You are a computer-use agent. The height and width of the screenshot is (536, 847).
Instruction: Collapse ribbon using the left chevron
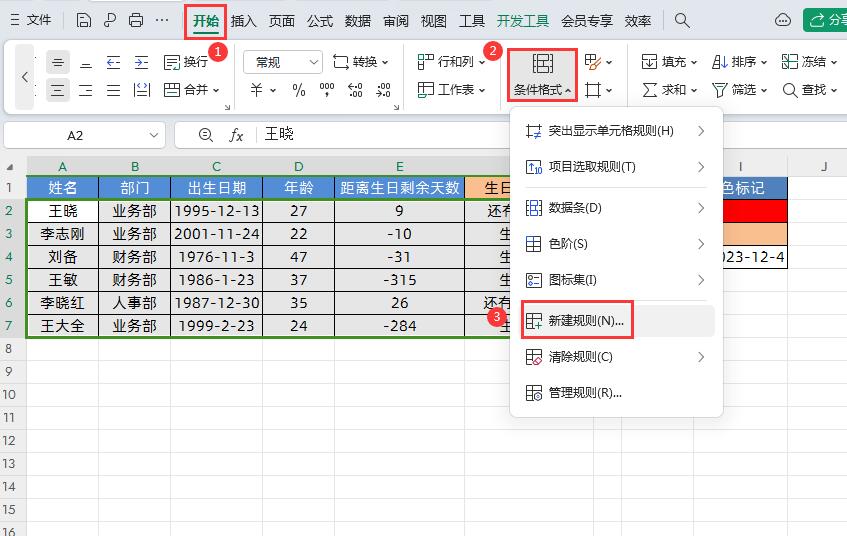(25, 77)
